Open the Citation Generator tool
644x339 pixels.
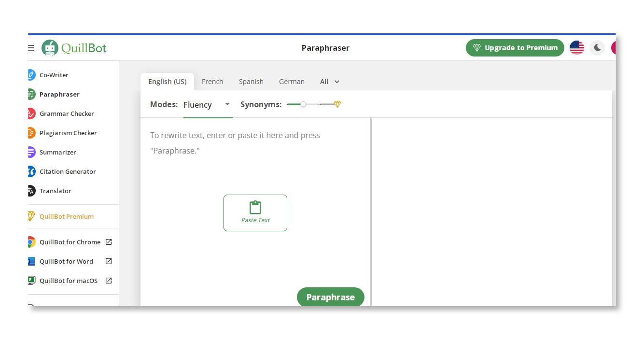click(68, 171)
